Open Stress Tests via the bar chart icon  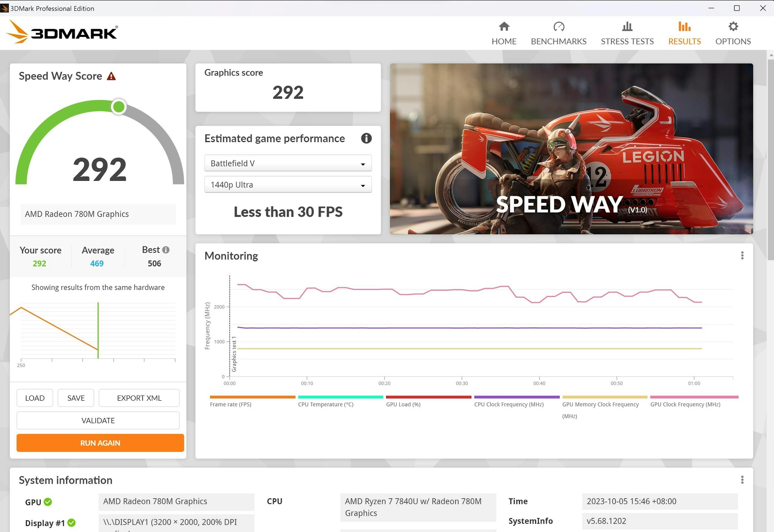click(x=627, y=26)
